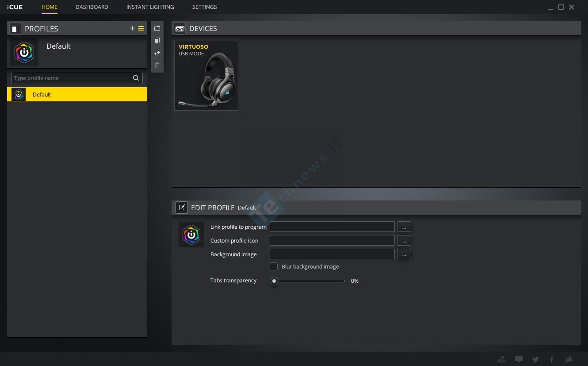Select the Virtuoso headset device tile
Image resolution: width=588 pixels, height=366 pixels.
206,76
